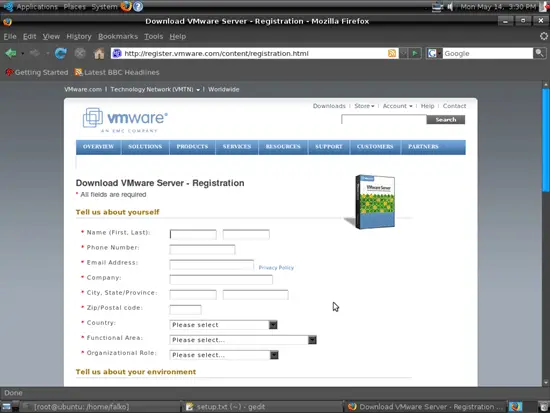550x413 pixels.
Task: Open the Home page icon
Action: tap(99, 53)
